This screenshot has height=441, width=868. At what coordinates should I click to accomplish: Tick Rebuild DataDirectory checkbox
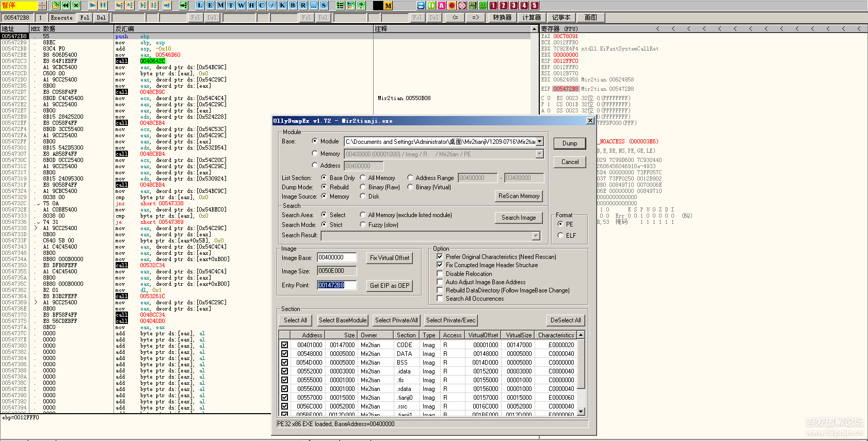[440, 290]
